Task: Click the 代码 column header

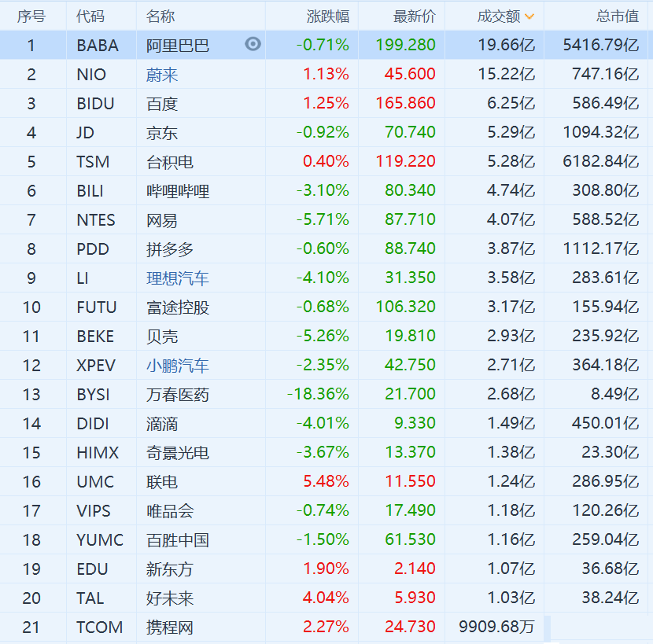Action: tap(90, 17)
